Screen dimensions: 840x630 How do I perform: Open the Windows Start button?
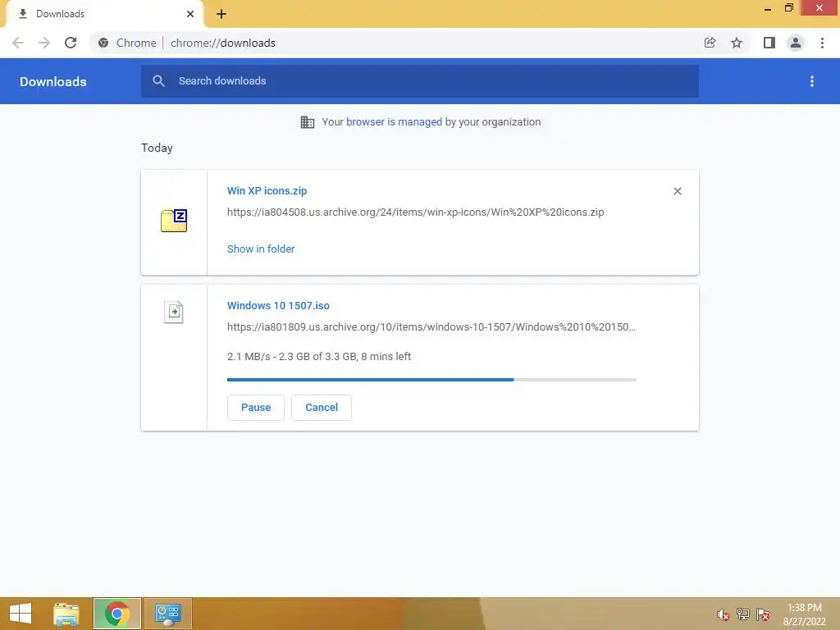[21, 614]
